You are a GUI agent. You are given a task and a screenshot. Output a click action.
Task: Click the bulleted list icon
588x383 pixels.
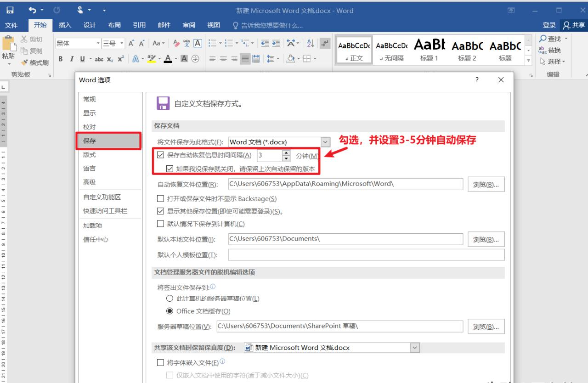coord(212,43)
